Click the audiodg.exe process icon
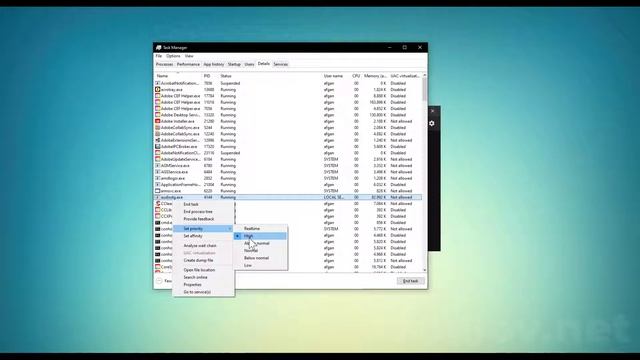This screenshot has height=360, width=640. coord(158,197)
